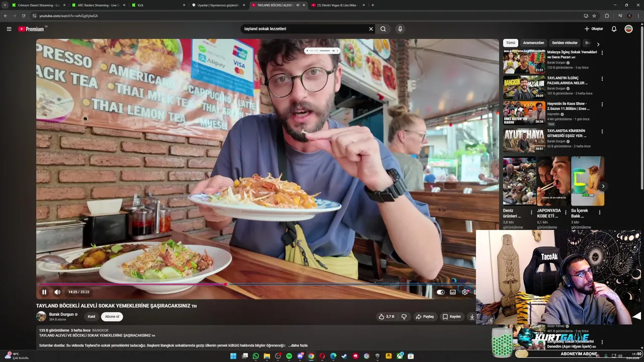
Task: Open Hayrettin ile Kaos Show thumbnail
Action: coord(524,113)
